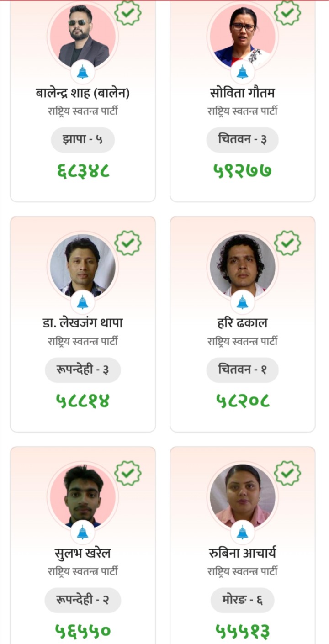Click the vote count ६८३४८
The height and width of the screenshot is (644, 329).
click(x=83, y=171)
